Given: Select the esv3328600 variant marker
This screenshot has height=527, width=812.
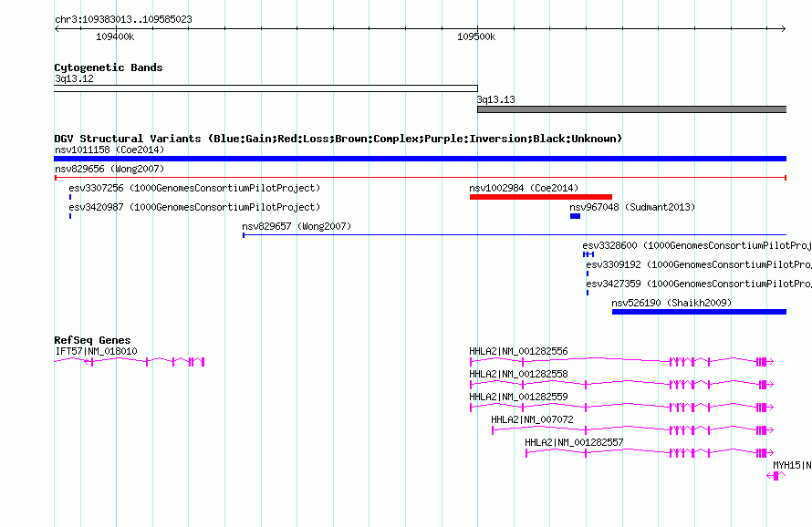Looking at the screenshot, I should [588, 254].
